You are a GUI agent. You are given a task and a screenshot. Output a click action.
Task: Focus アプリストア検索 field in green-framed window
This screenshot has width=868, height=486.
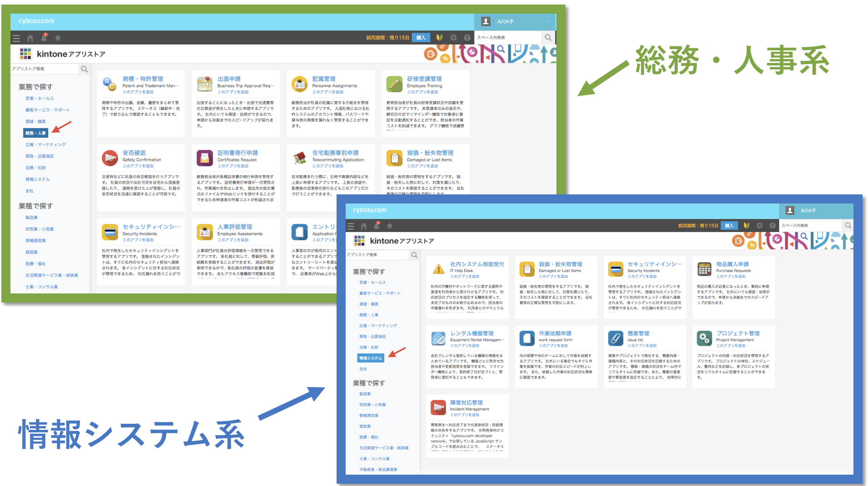click(x=45, y=69)
